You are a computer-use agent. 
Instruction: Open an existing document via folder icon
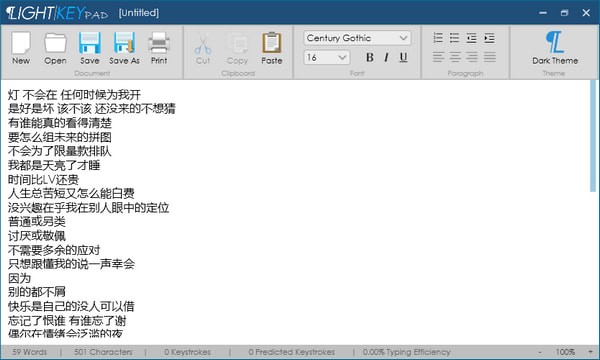(55, 48)
